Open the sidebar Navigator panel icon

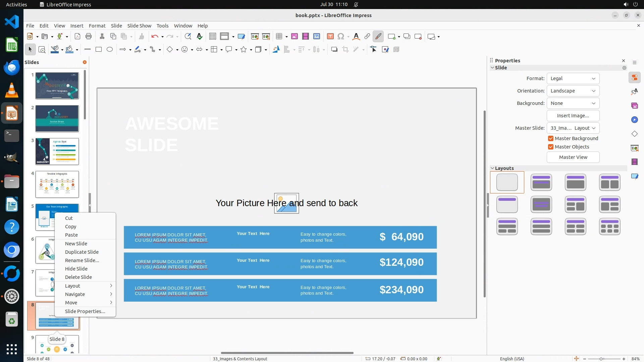tap(634, 120)
